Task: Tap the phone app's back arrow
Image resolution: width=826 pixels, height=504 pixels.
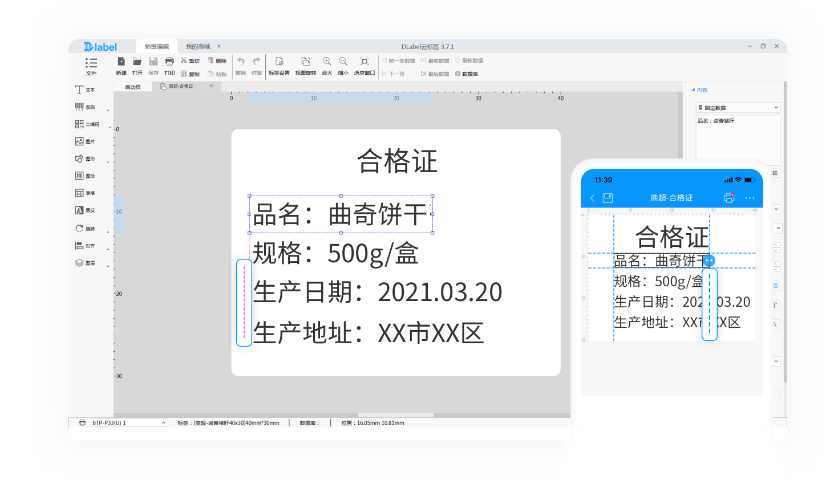Action: (x=592, y=198)
